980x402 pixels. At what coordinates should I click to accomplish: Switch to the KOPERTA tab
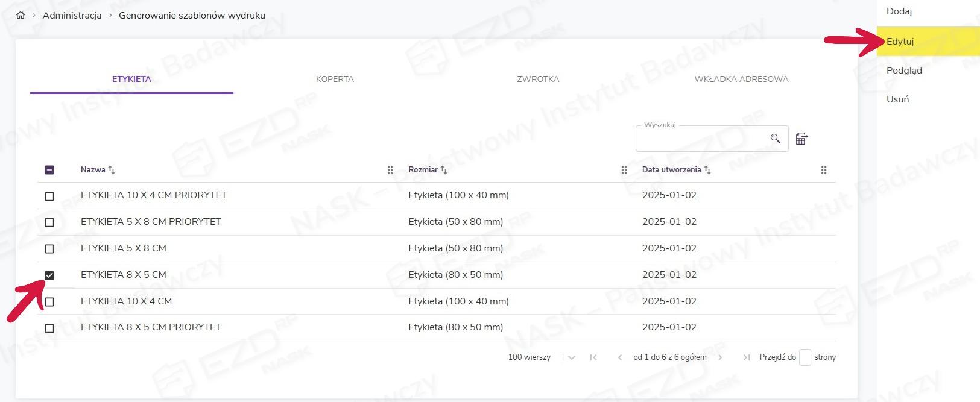(335, 79)
